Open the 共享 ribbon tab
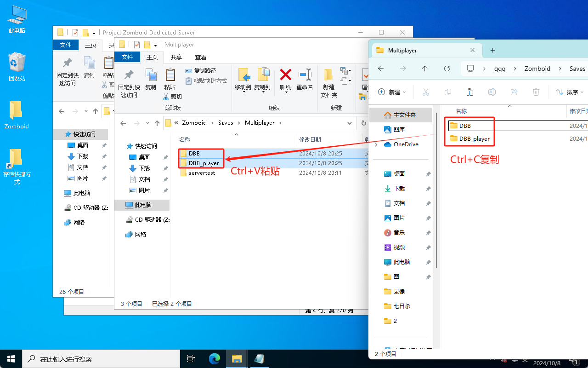Screen dimensions: 588x368 click(176, 57)
